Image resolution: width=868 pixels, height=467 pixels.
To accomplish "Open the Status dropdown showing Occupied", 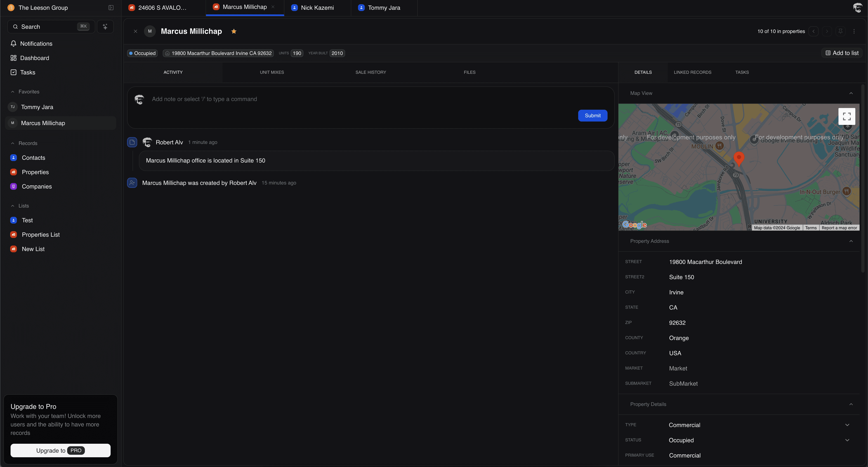I will 847,440.
